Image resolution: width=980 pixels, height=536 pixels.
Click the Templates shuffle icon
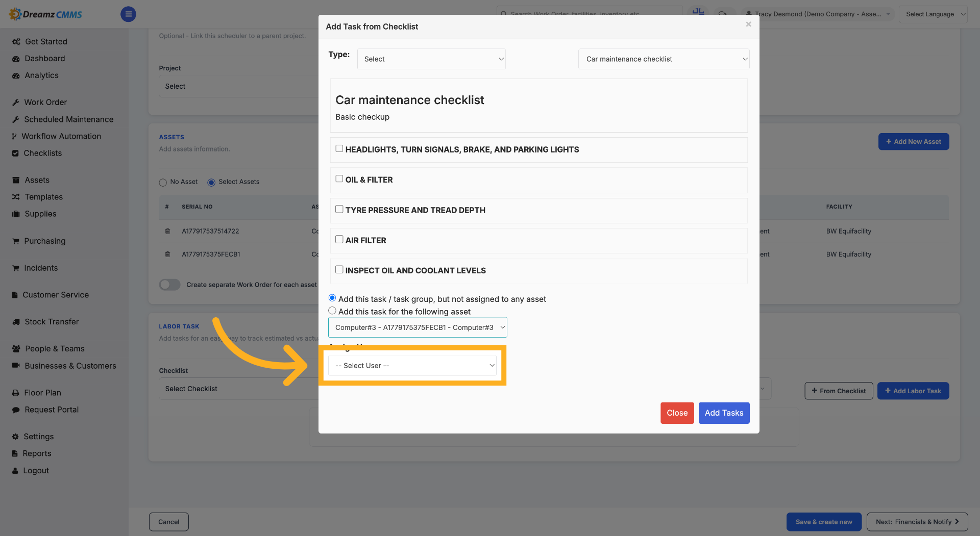coord(16,197)
